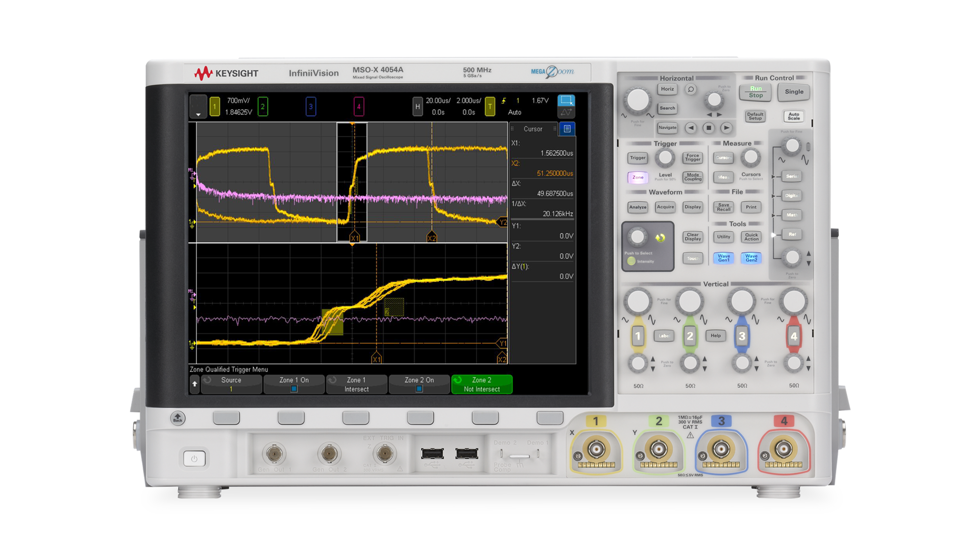980x551 pixels.
Task: Push the Print button
Action: tap(751, 207)
